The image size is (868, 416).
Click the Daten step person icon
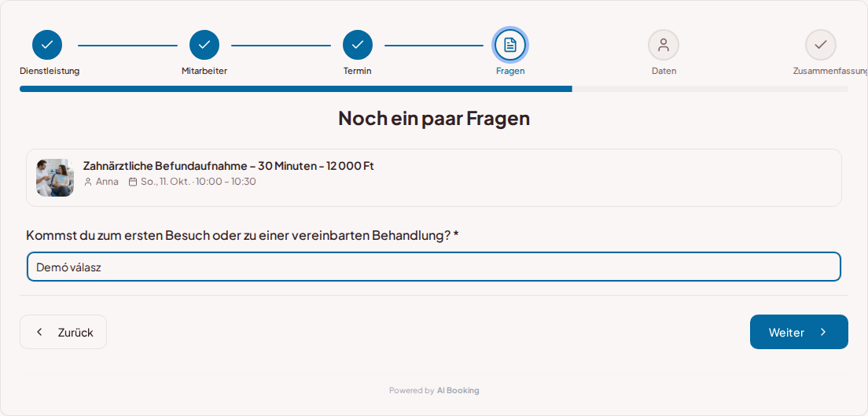coord(664,45)
